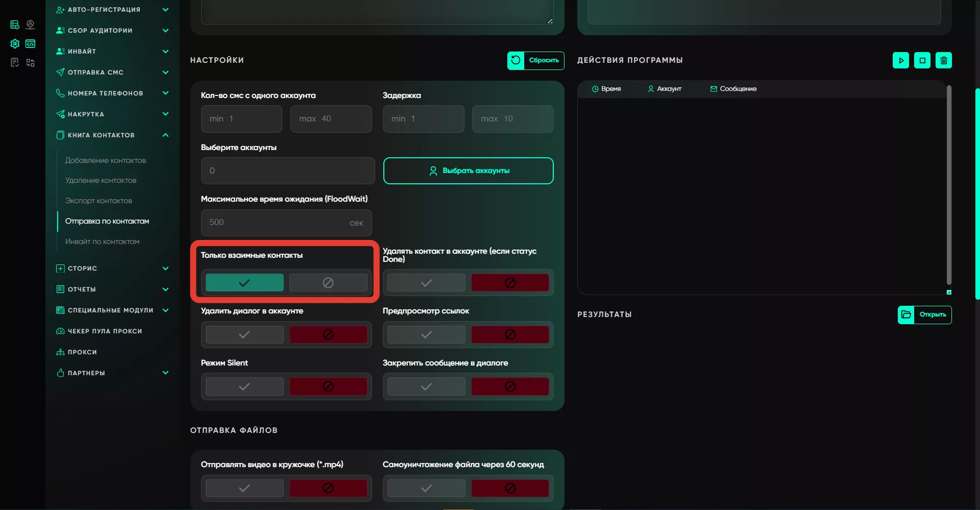980x510 pixels.
Task: Open Экспорт контактов submenu item
Action: pyautogui.click(x=99, y=201)
